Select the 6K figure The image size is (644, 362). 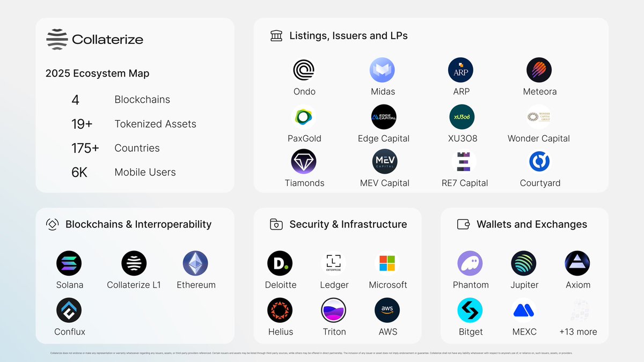tap(79, 172)
